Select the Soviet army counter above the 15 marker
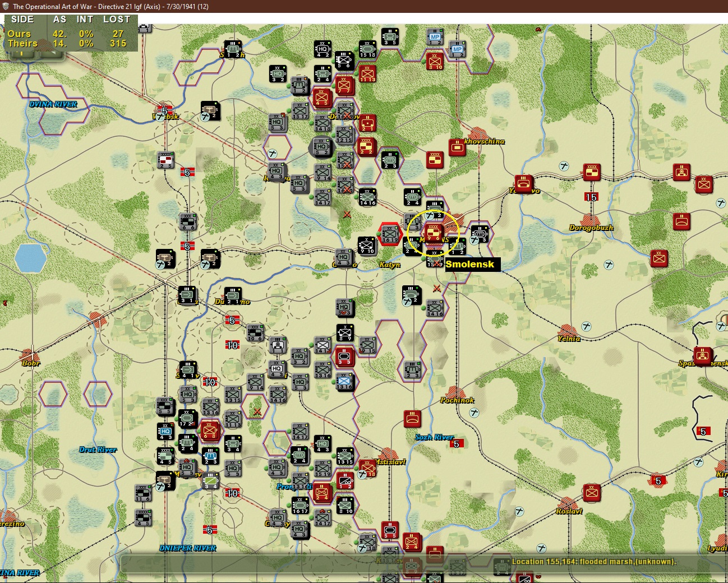 click(592, 172)
